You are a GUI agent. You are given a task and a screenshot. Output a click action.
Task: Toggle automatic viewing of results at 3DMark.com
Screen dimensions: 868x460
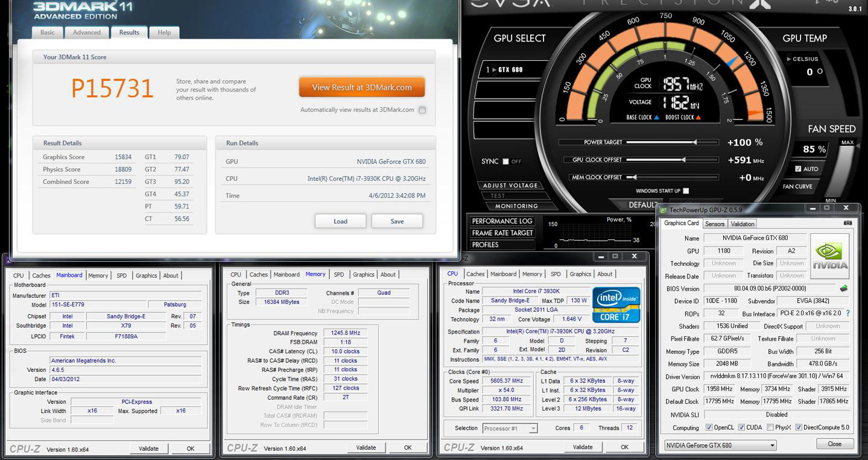422,110
